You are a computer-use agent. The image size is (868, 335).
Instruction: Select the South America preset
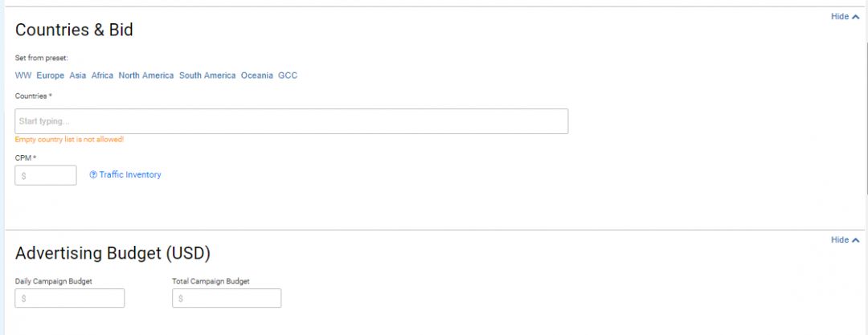point(207,76)
